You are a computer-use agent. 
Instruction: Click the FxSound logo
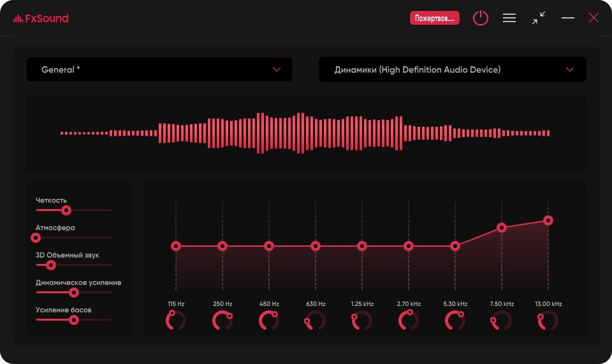pos(41,18)
